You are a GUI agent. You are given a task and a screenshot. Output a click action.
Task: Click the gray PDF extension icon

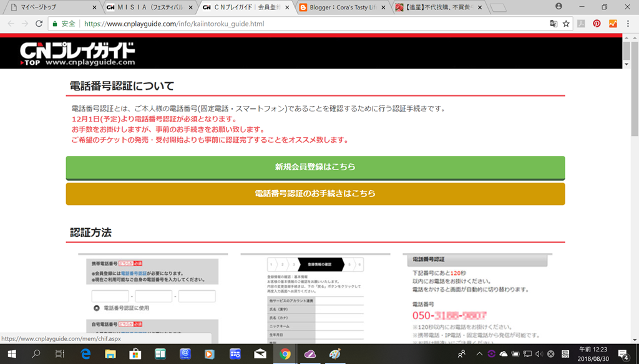point(581,24)
